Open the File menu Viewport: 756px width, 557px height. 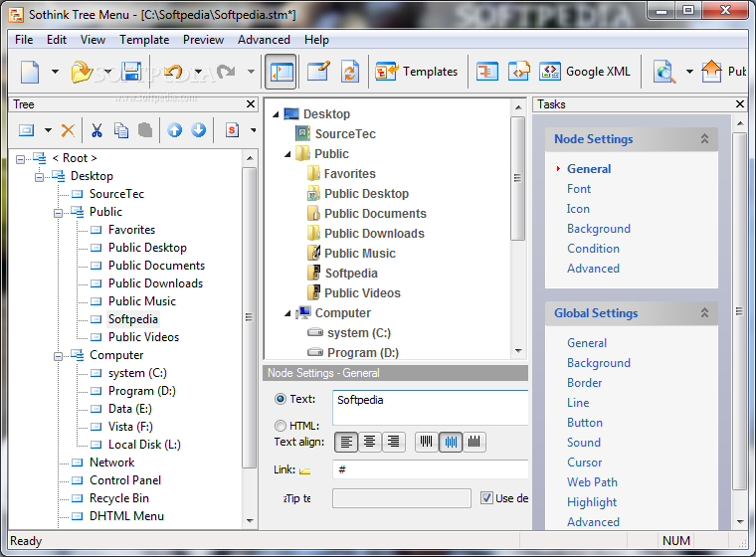click(24, 40)
